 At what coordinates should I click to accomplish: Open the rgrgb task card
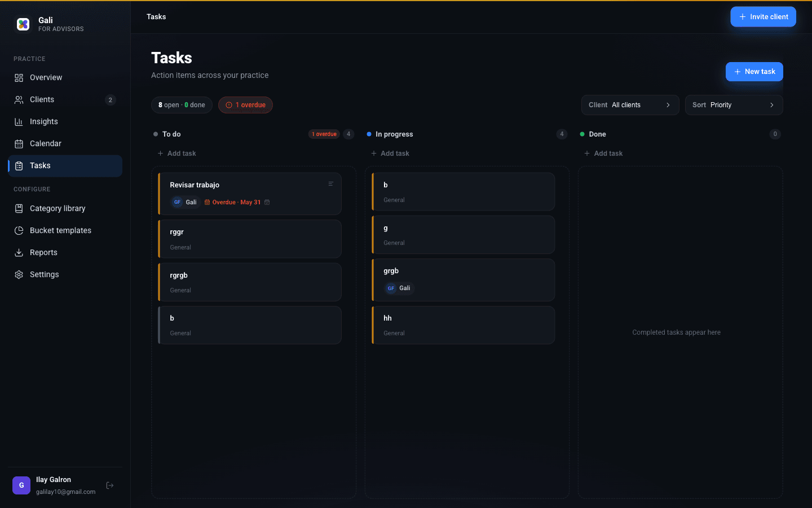250,282
